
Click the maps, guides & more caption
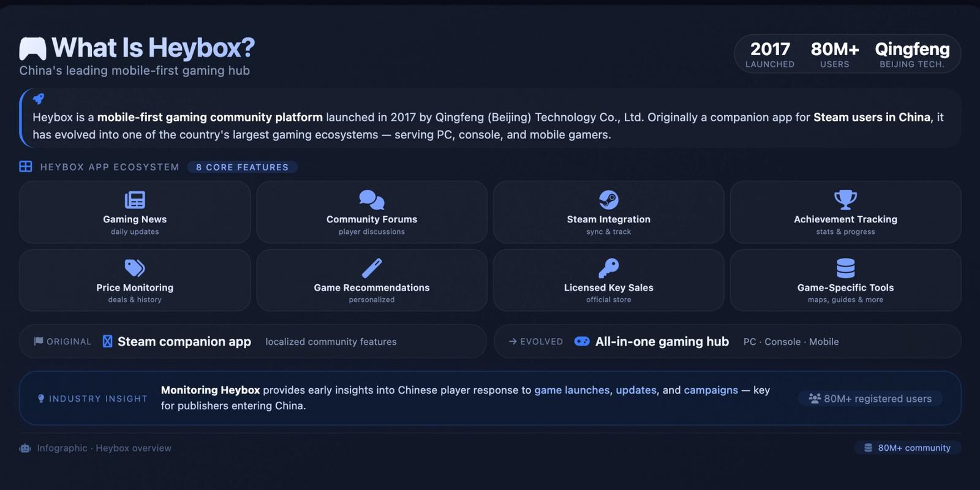846,300
